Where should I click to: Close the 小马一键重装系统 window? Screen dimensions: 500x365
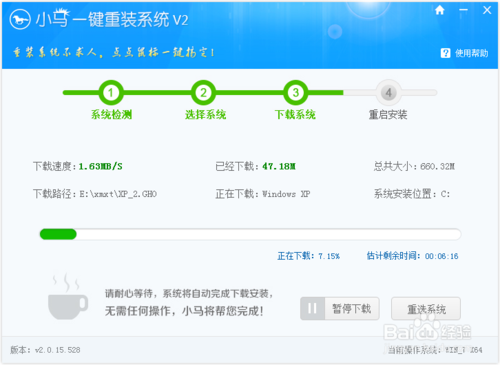(x=487, y=10)
